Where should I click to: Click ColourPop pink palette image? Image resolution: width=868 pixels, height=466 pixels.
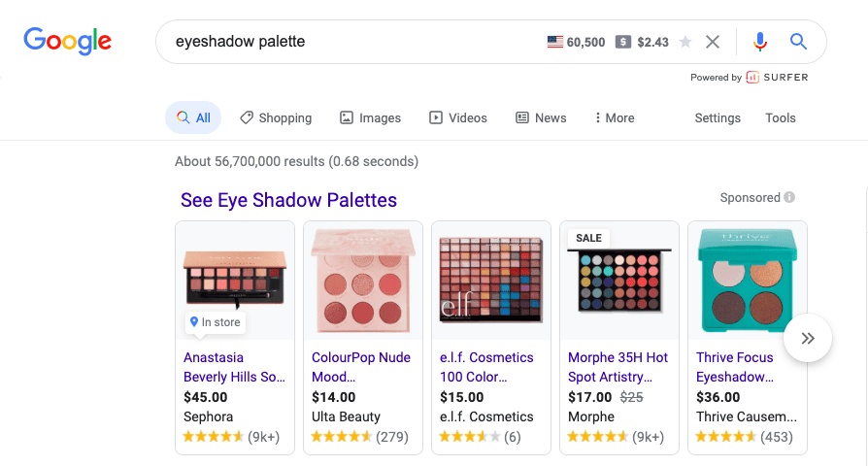(x=363, y=281)
